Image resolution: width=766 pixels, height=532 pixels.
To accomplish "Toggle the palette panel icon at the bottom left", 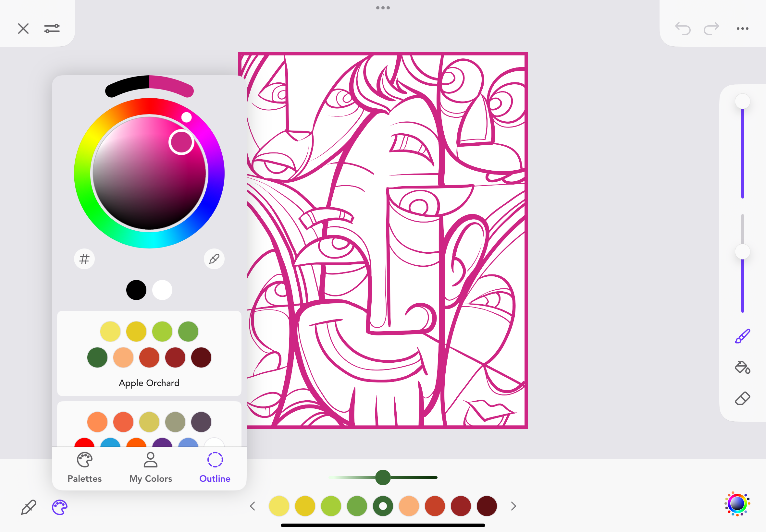I will point(60,507).
